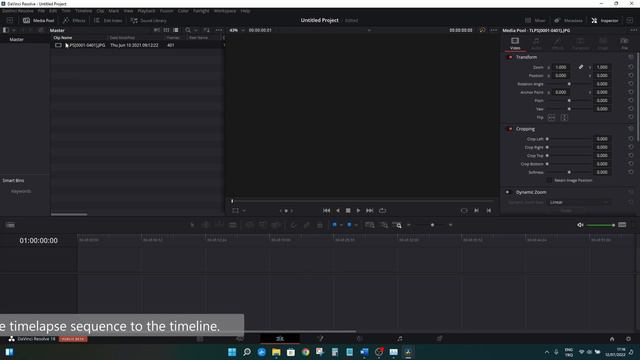Open the Sound Library panel

pos(148,20)
